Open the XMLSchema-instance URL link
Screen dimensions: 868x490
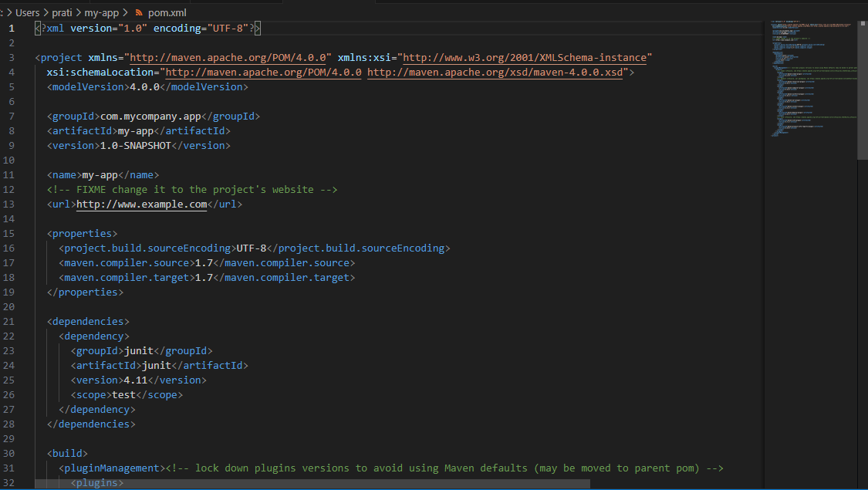point(526,58)
